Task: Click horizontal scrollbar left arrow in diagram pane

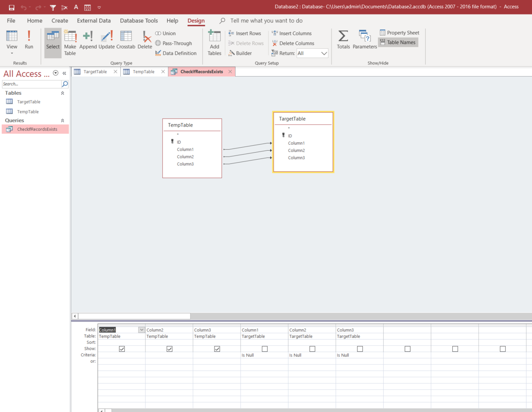Action: pos(75,316)
